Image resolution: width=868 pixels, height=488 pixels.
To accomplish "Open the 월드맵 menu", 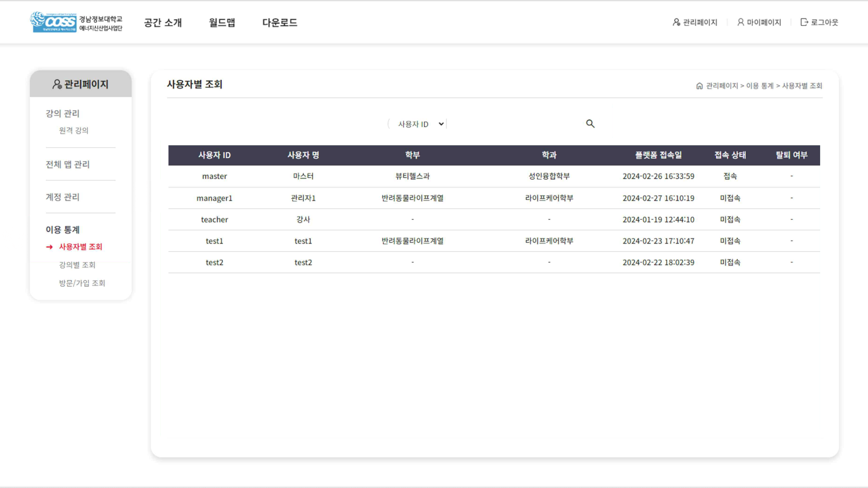I will (222, 23).
